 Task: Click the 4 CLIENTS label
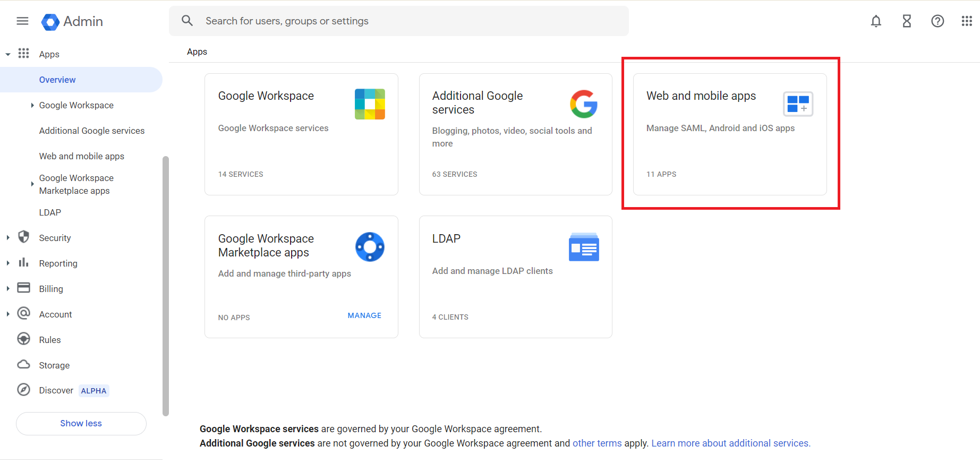450,317
